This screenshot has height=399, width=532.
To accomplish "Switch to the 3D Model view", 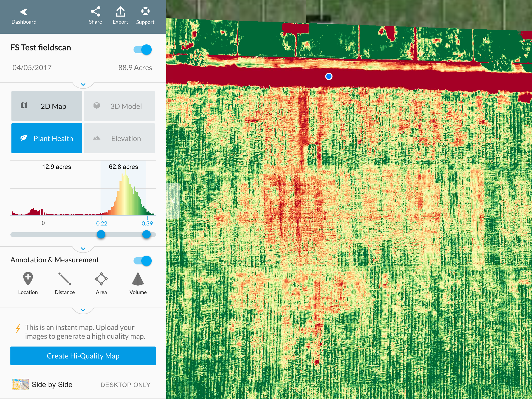I will (x=119, y=106).
